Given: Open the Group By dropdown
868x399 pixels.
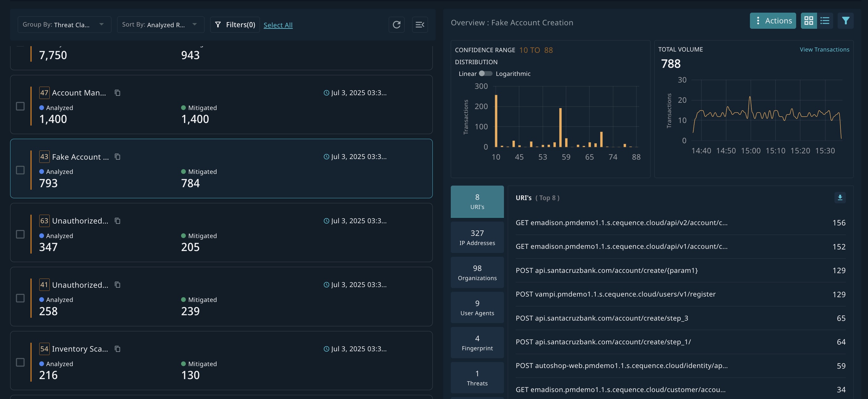Looking at the screenshot, I should [64, 25].
